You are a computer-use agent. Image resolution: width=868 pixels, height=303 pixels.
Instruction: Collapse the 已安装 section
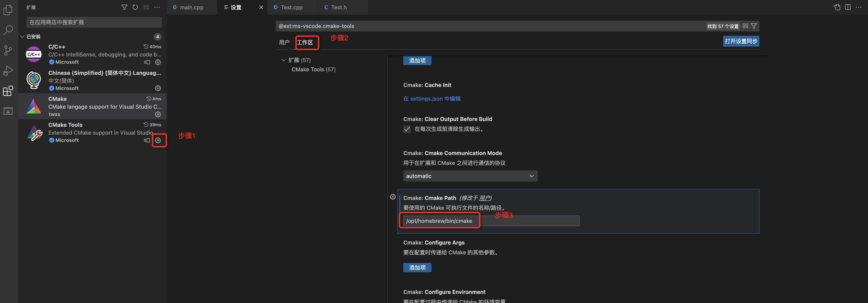(22, 37)
